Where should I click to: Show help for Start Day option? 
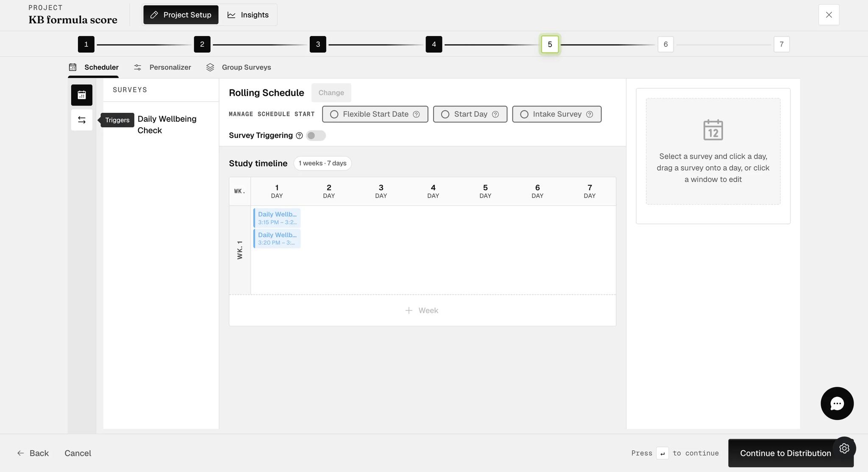pyautogui.click(x=495, y=114)
